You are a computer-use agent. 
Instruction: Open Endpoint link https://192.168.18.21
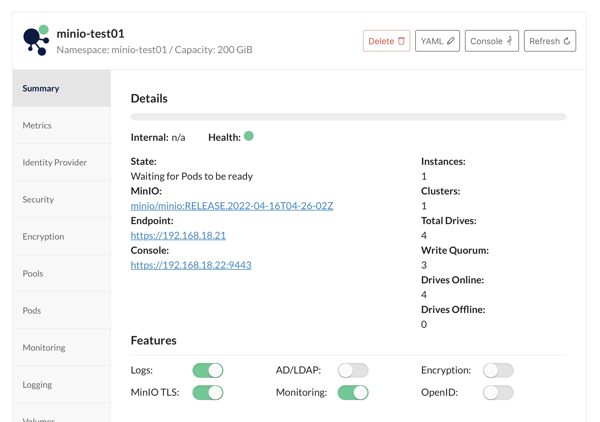(178, 235)
